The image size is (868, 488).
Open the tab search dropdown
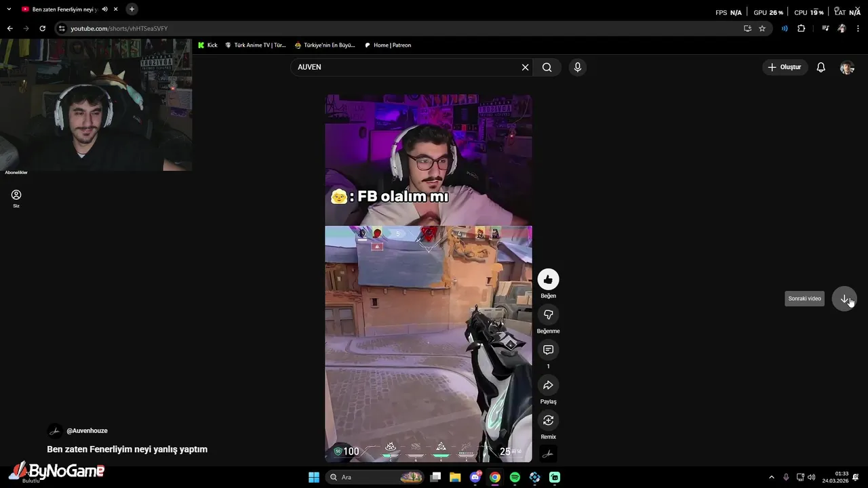tap(9, 9)
